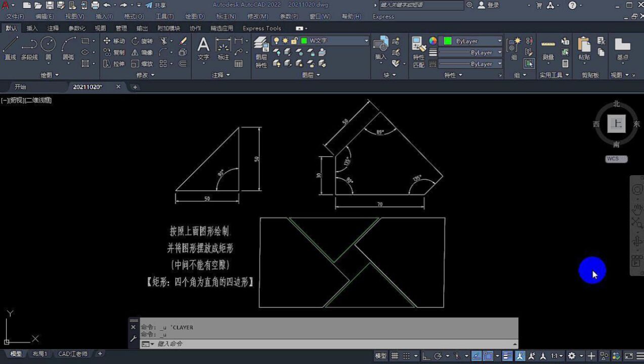Screen dimensions: 644x364
Task: Select the Circle (圆) tool
Action: pos(48,49)
